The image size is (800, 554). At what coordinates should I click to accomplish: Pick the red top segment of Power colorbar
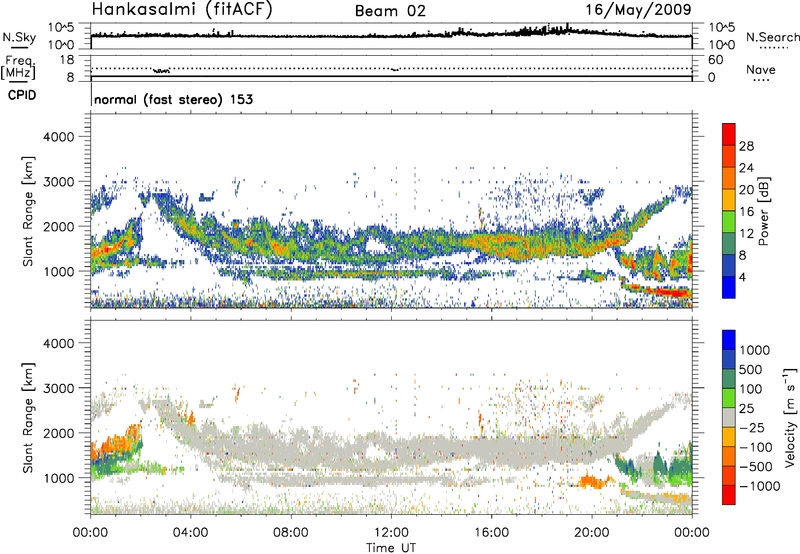point(729,134)
